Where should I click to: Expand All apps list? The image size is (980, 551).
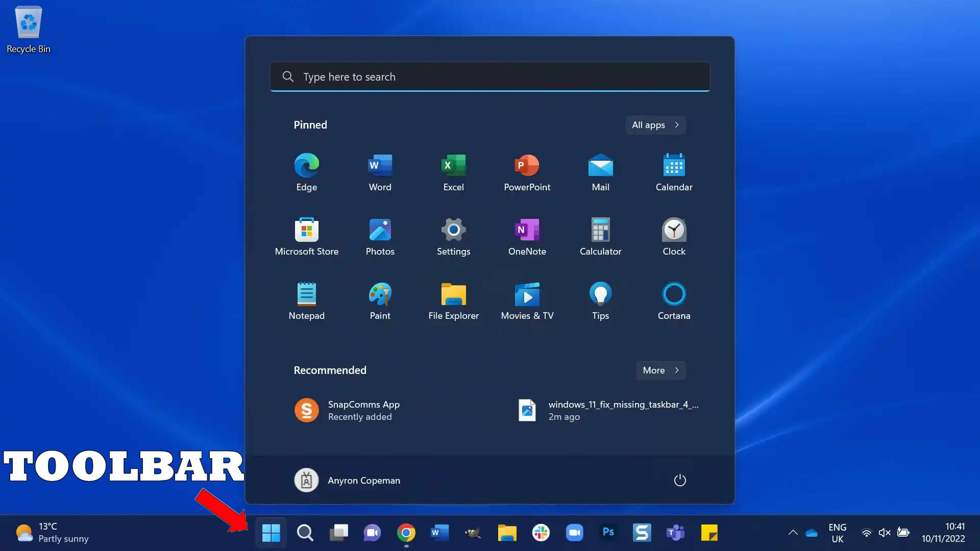pyautogui.click(x=655, y=125)
